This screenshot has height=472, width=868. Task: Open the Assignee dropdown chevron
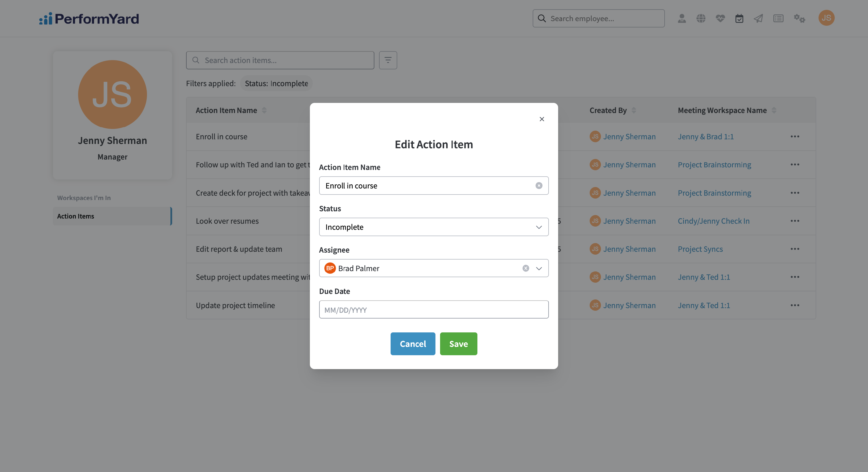539,268
